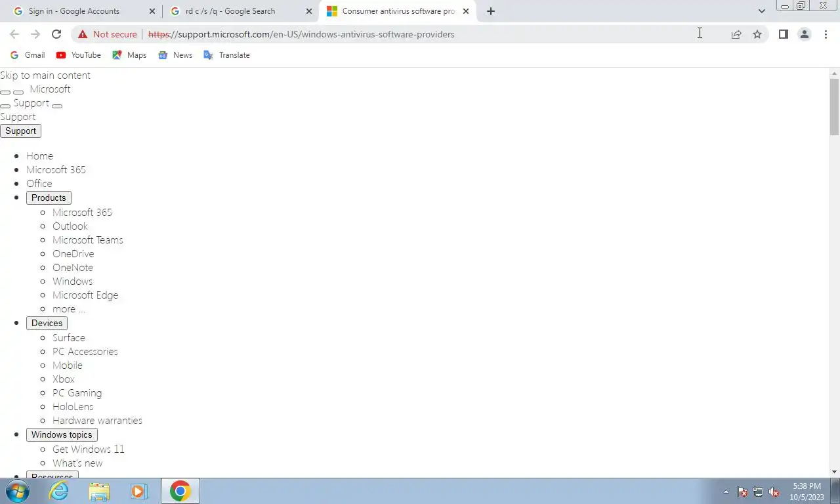Click the Not secure warning icon
Screen dimensions: 840x504
82,34
